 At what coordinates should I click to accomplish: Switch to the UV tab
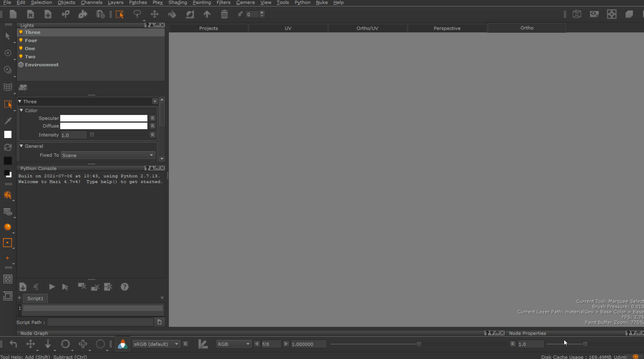tap(288, 28)
